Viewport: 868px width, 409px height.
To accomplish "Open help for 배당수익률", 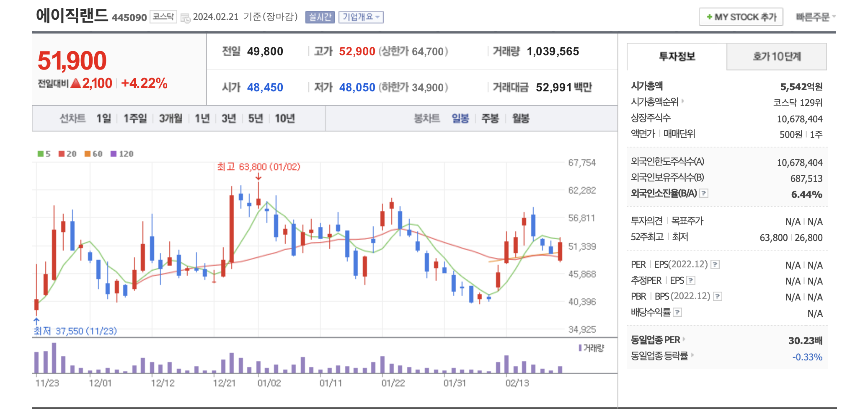I will (x=678, y=312).
